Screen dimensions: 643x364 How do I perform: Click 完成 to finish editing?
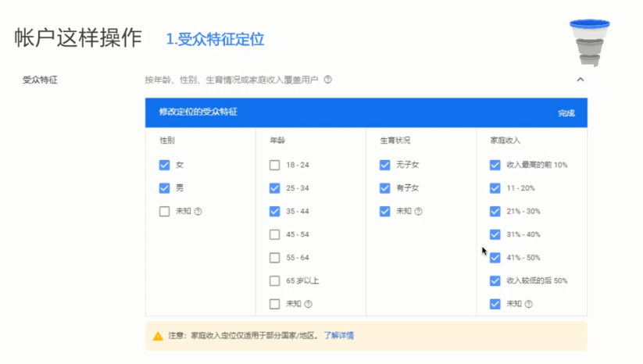pyautogui.click(x=566, y=113)
